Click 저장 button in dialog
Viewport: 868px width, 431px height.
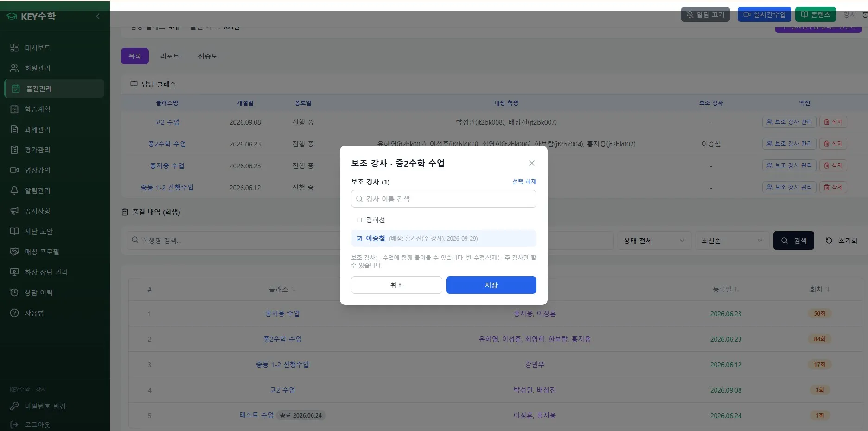point(491,285)
